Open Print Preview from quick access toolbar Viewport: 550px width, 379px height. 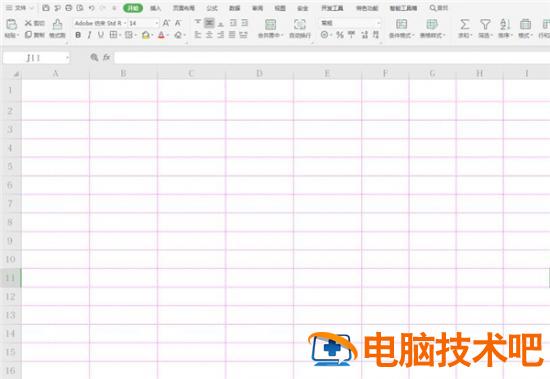(x=80, y=8)
